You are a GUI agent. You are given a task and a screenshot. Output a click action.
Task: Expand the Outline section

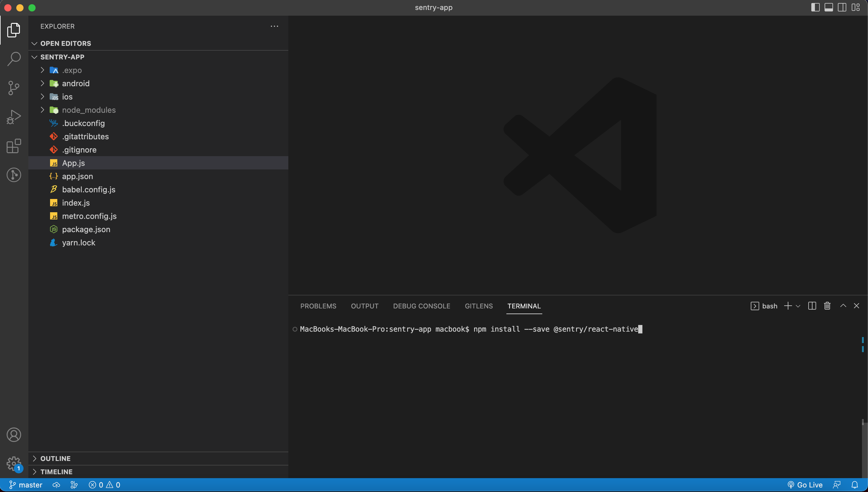click(x=158, y=459)
